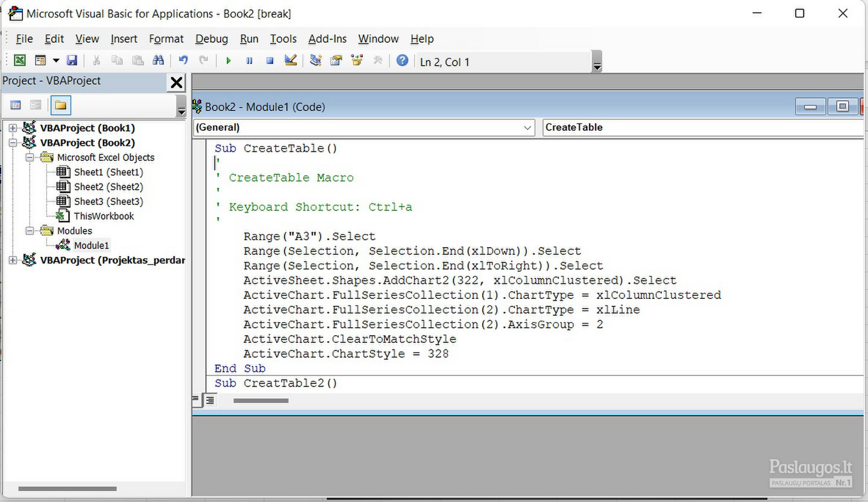Collapse Microsoft Excel Objects folder
Viewport: 868px width, 502px height.
tap(29, 157)
